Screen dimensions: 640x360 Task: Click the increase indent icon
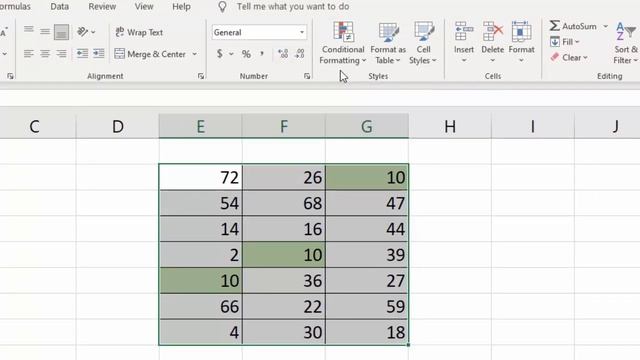click(x=99, y=53)
